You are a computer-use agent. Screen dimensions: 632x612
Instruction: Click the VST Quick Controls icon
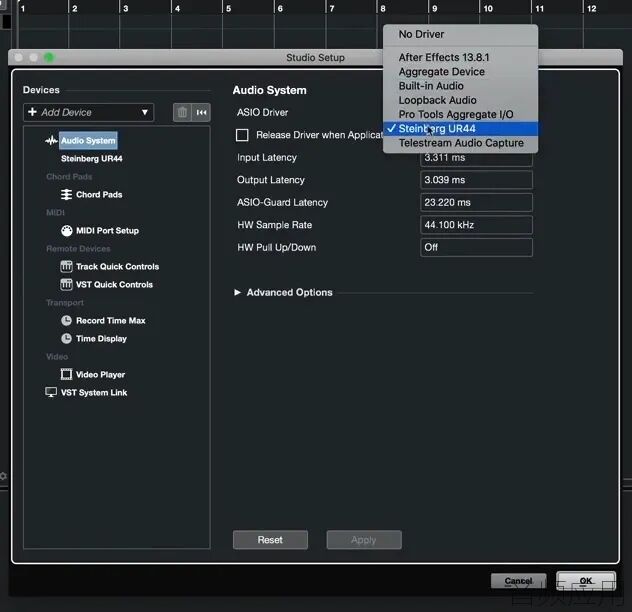(67, 285)
